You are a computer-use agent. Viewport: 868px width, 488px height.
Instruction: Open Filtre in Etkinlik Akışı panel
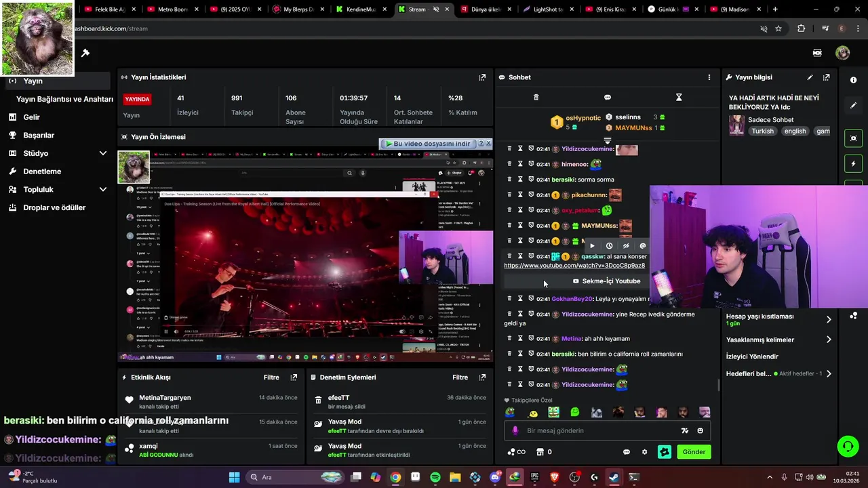click(x=271, y=378)
